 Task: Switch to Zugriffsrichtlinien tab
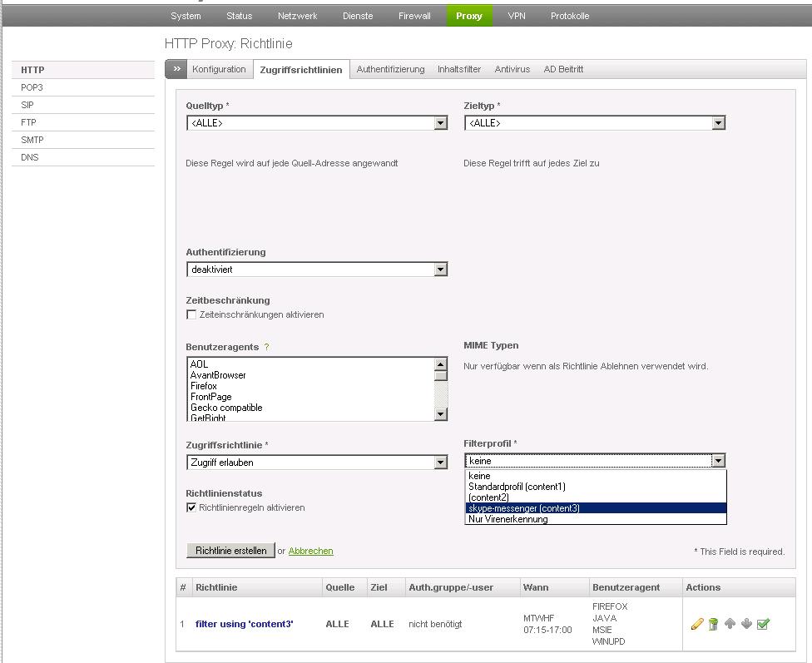301,69
